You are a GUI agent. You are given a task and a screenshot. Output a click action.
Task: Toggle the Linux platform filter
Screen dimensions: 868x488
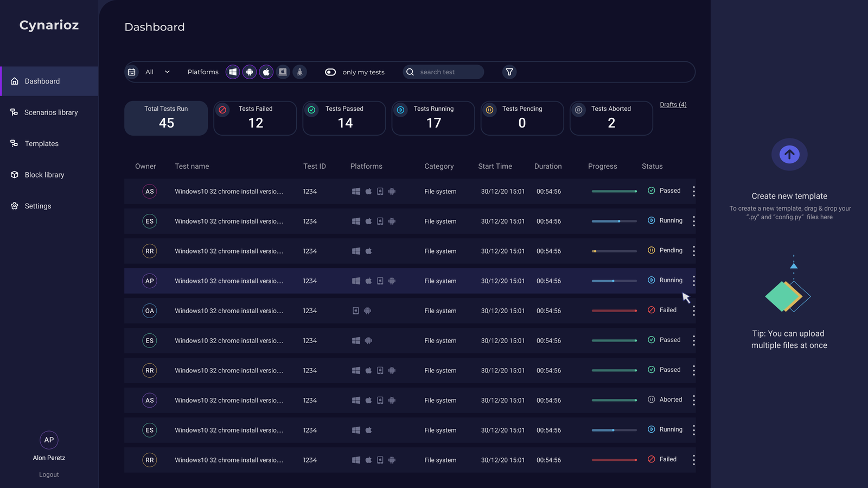(300, 72)
